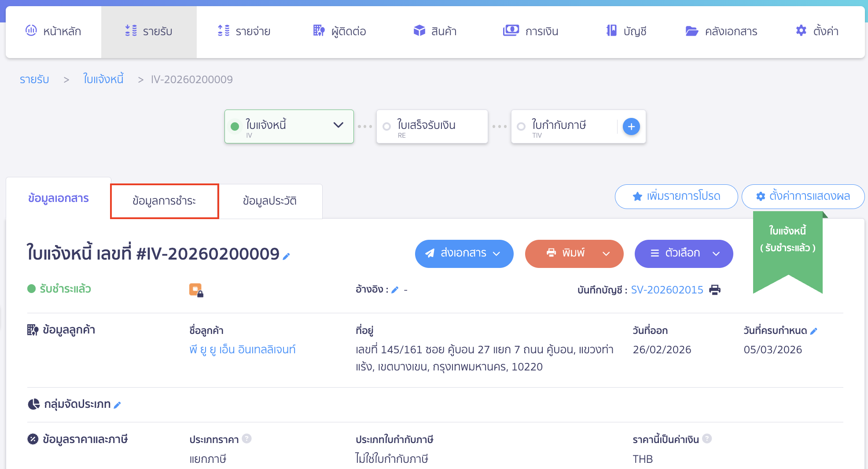Open the คลังเอกสาร (document storage) icon
Screen dimensions: 868x469
[692, 31]
